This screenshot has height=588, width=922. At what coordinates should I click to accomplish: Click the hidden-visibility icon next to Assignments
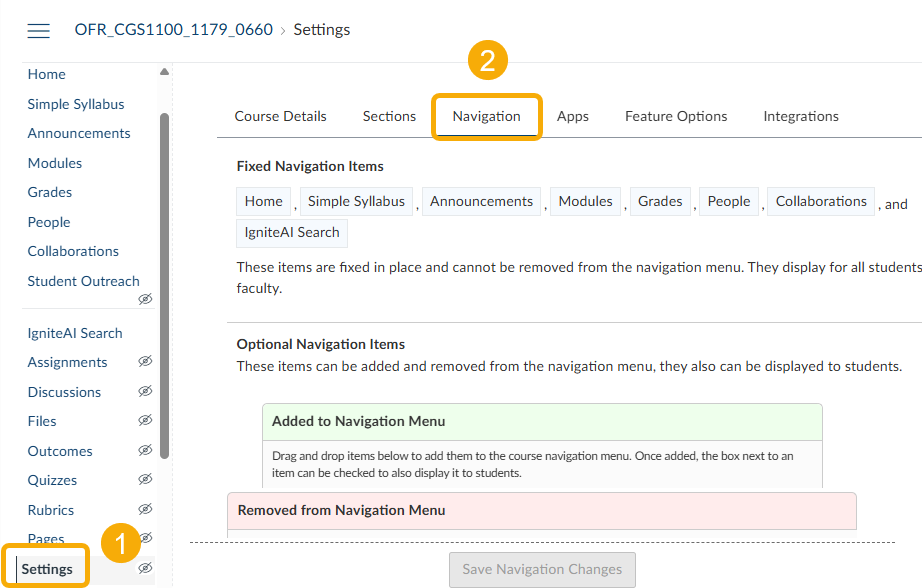click(145, 362)
